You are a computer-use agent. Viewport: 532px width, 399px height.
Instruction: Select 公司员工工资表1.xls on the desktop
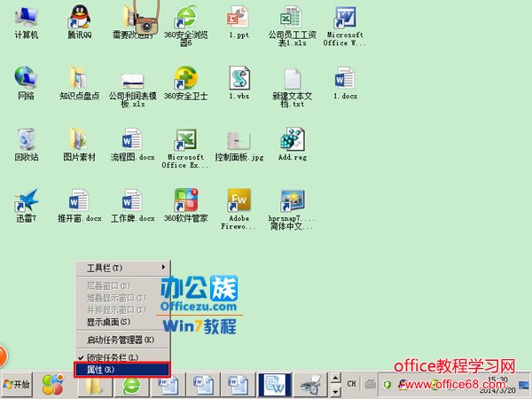point(292,26)
